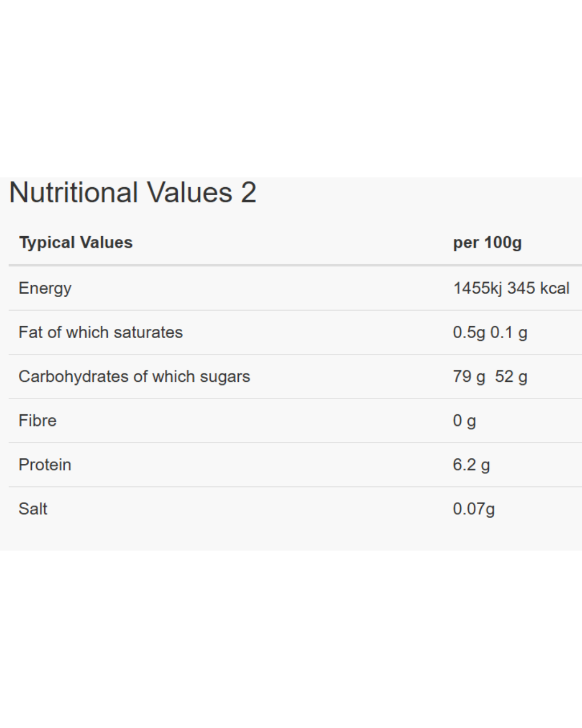Image resolution: width=582 pixels, height=728 pixels.
Task: Click the "0.1 g" saturates value
Action: 509,332
